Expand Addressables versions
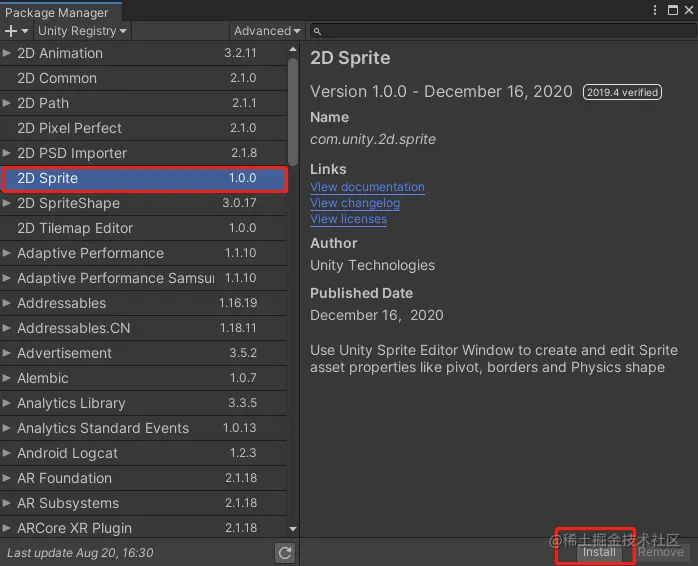This screenshot has height=566, width=698. pos(7,303)
